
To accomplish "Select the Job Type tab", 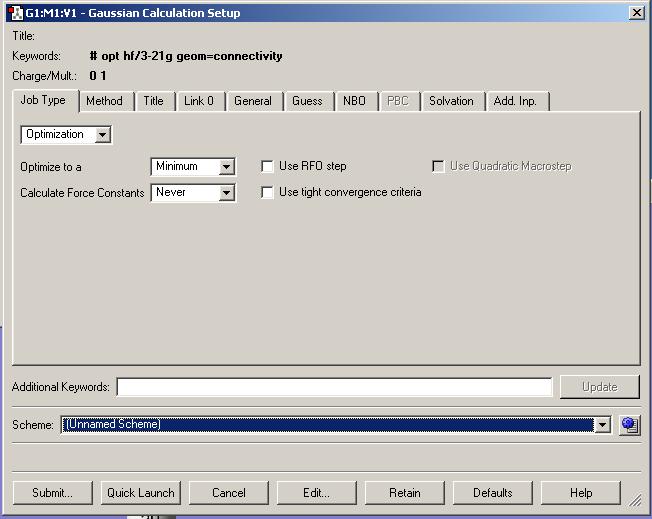I will [43, 100].
